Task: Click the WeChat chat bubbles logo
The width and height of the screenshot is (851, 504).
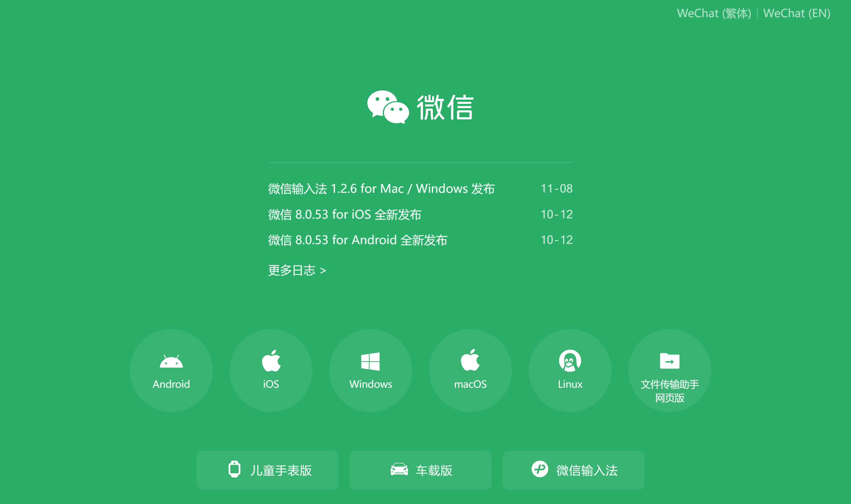Action: pos(388,107)
